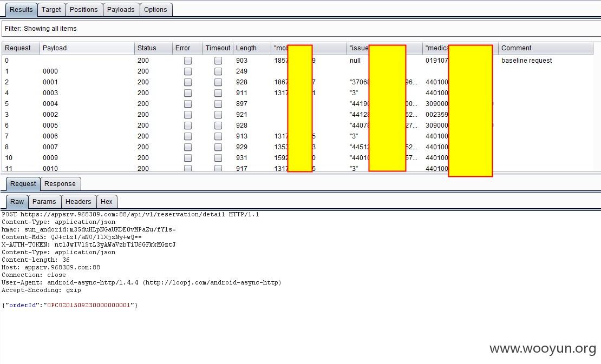
Task: Click length value 931
Action: 241,158
